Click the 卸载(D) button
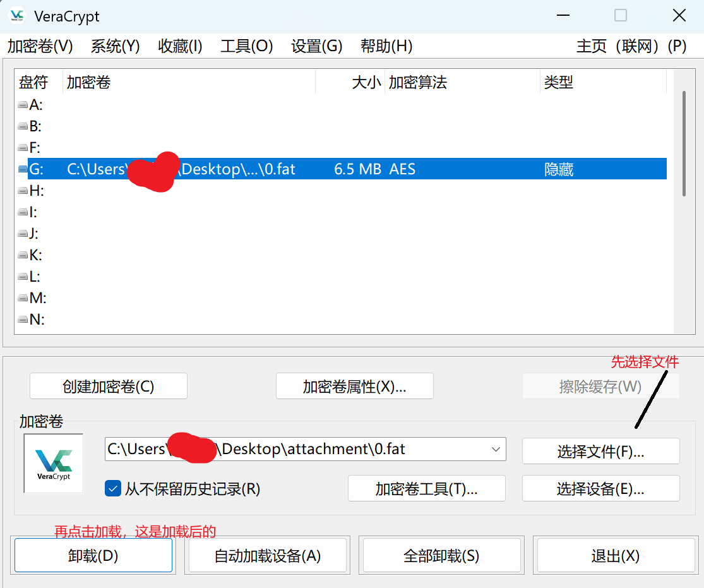 coord(93,556)
